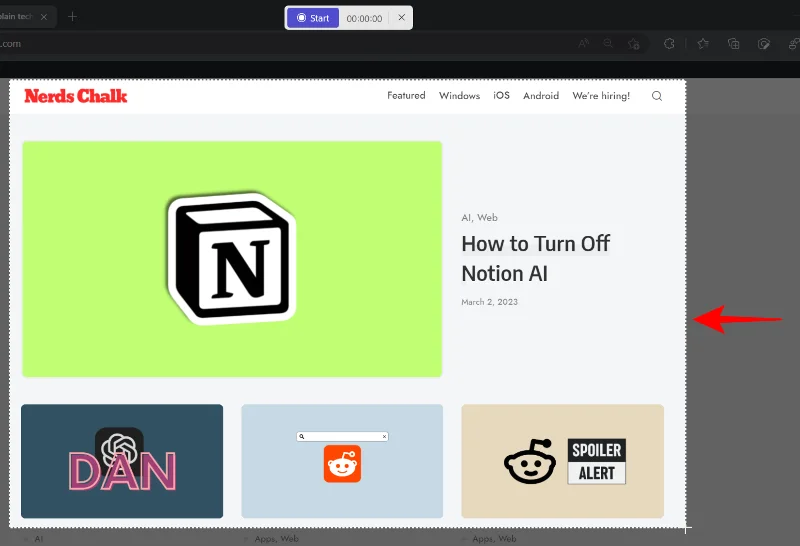Close the recording toolbar

pos(402,18)
